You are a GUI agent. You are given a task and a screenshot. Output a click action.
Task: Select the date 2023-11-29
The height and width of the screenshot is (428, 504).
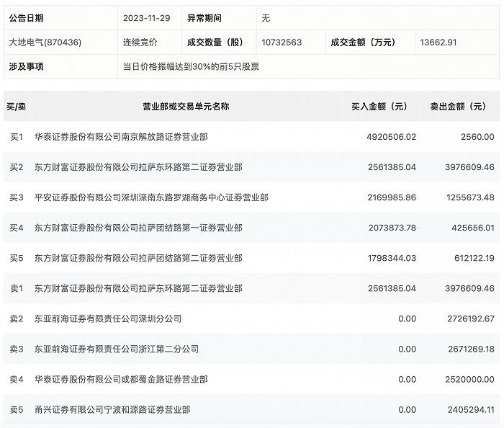point(147,18)
